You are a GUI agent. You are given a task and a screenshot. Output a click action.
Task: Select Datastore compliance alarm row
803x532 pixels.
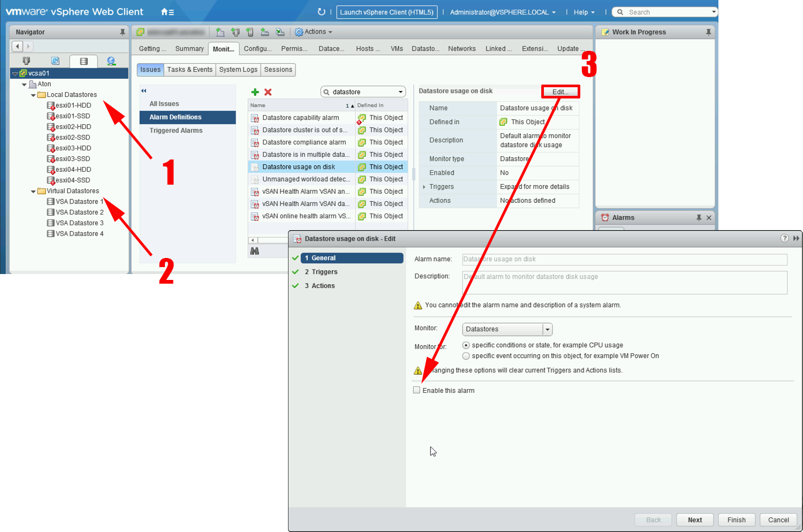pos(328,142)
